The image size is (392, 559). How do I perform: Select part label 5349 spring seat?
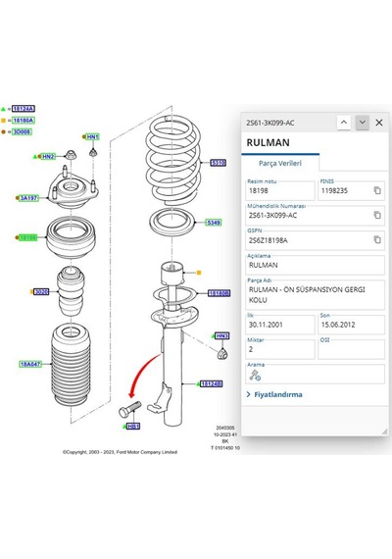point(214,223)
